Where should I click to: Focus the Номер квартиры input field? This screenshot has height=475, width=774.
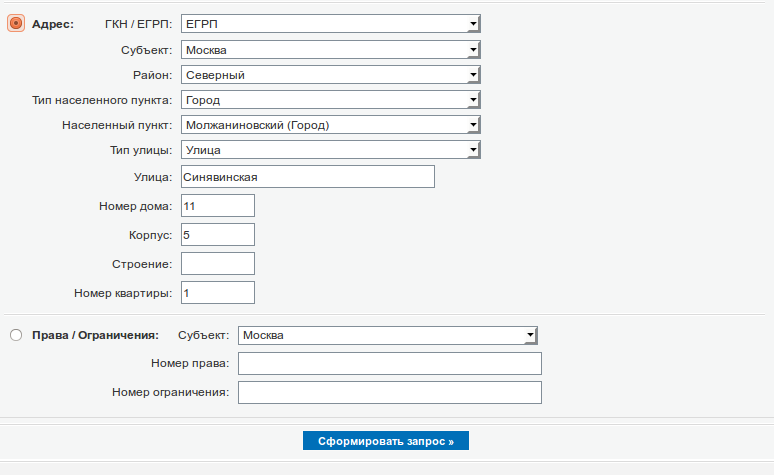pos(218,293)
